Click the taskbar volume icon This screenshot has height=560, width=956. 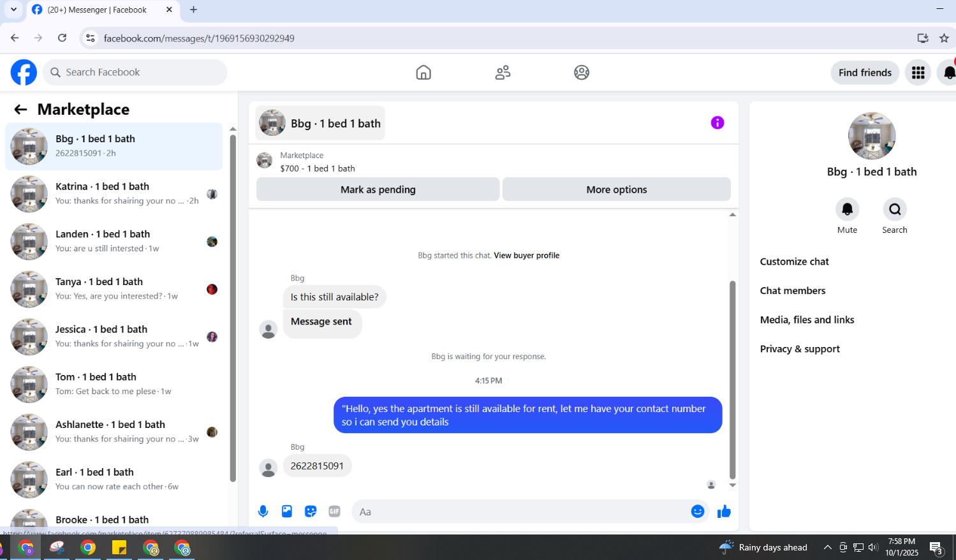pyautogui.click(x=873, y=547)
